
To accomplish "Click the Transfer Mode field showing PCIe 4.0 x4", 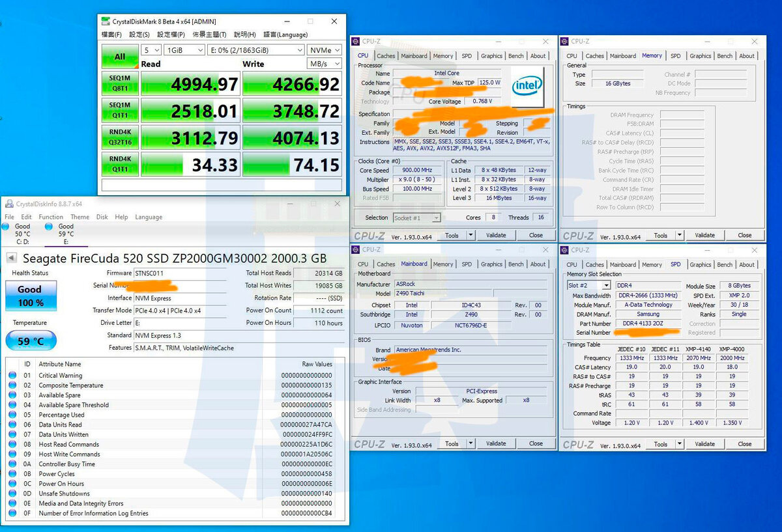I will click(180, 311).
